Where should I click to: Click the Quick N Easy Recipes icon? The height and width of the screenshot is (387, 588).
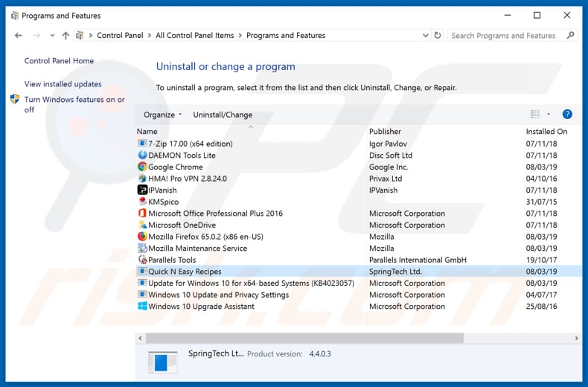coord(142,271)
